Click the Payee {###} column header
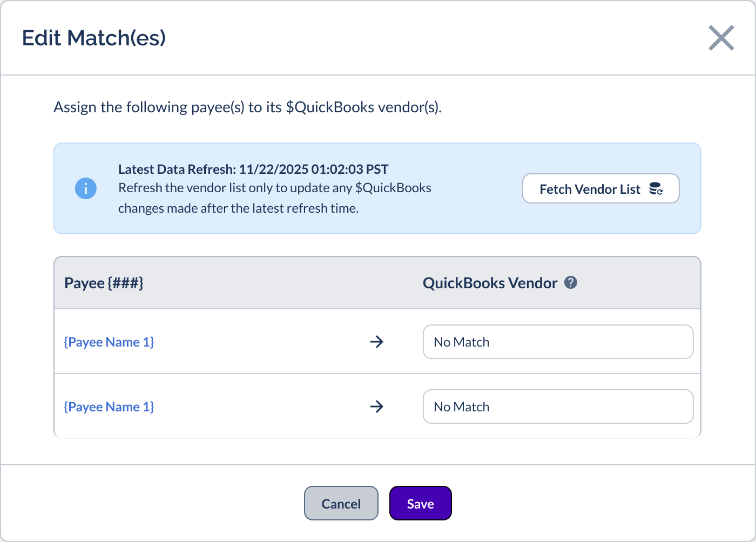Viewport: 756px width, 542px height. (x=104, y=282)
